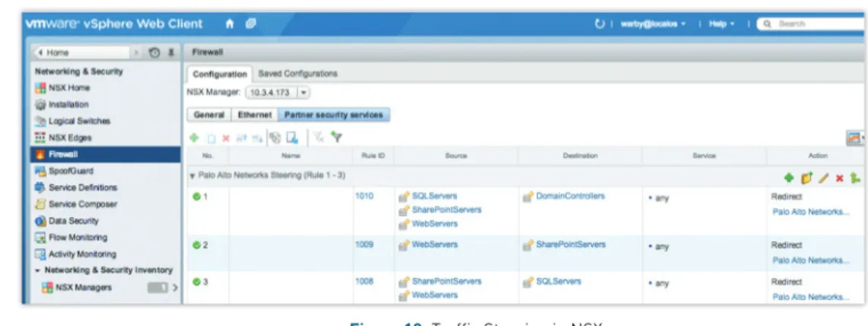This screenshot has height=326, width=868.
Task: Click the globe export toolbar icon
Action: (276, 139)
